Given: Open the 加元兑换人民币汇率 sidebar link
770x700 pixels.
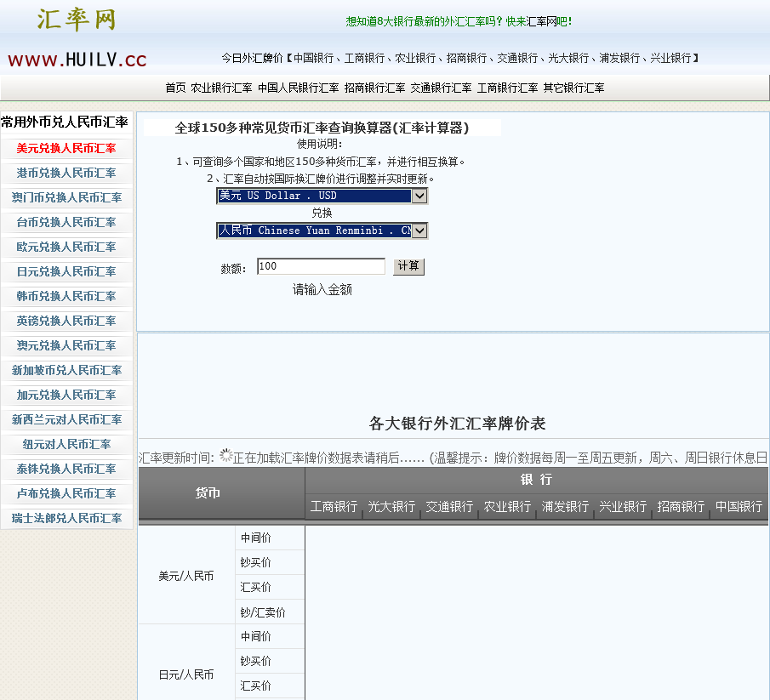Looking at the screenshot, I should [66, 395].
